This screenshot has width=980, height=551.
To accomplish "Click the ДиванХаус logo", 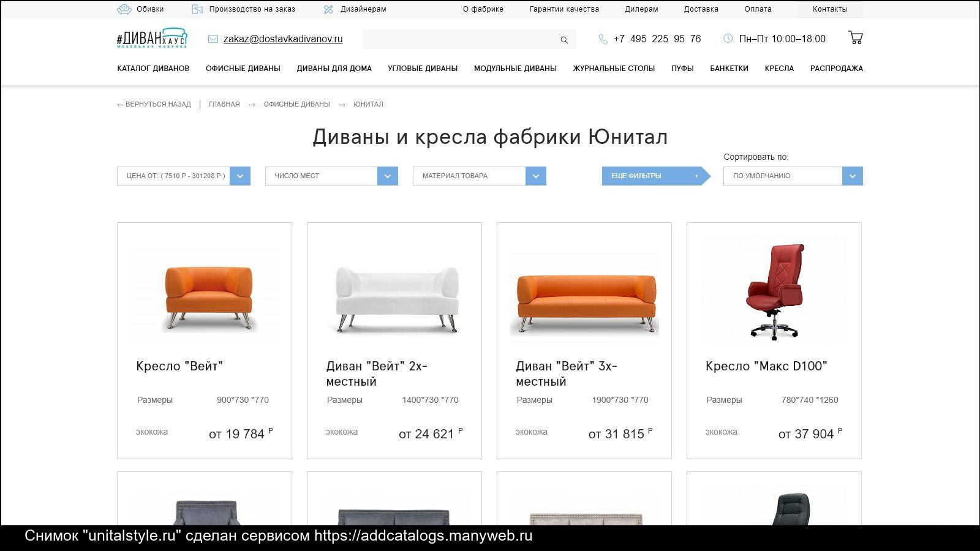I will click(152, 38).
